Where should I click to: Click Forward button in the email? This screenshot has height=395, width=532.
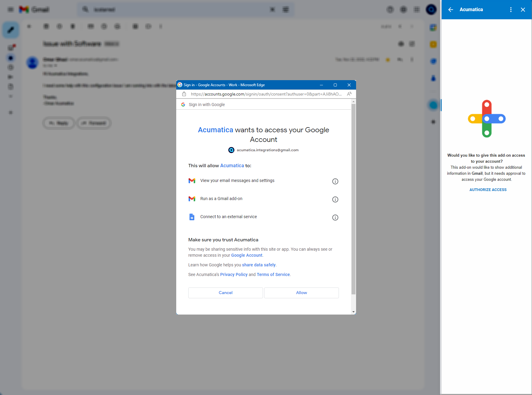[94, 123]
